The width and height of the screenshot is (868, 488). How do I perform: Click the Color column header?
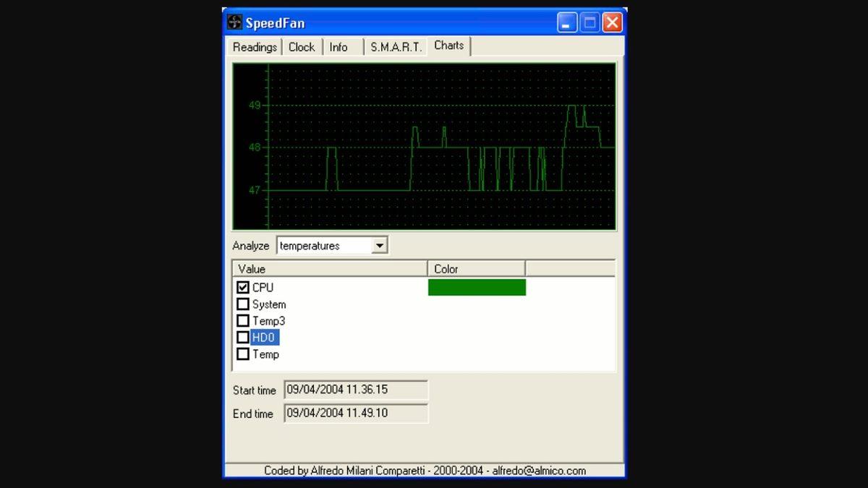pyautogui.click(x=476, y=269)
